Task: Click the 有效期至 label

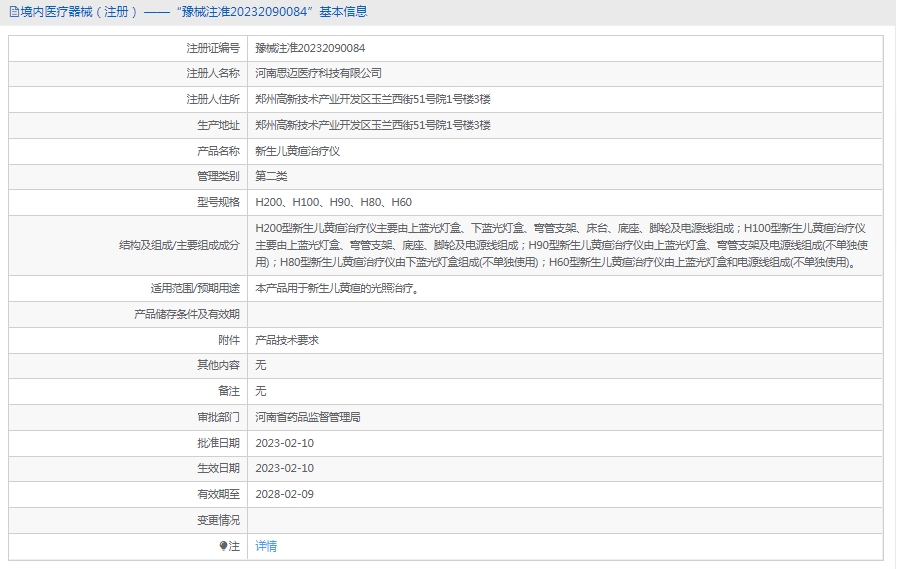Action: pos(218,494)
